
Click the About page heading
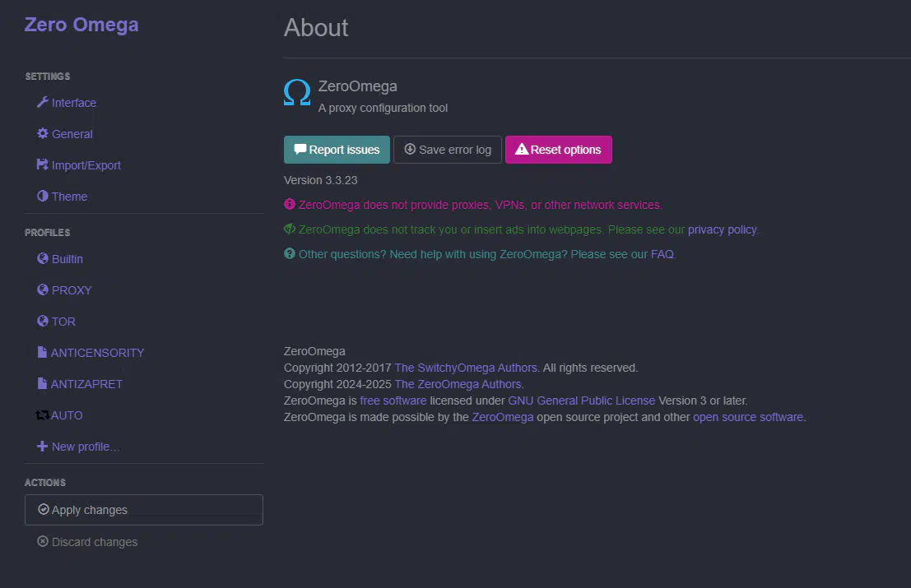316,28
